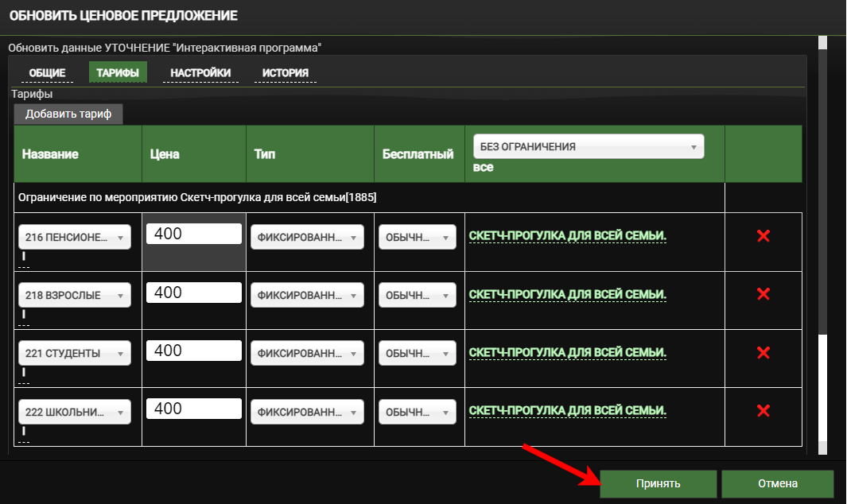Open Обычный dropdown in 221 Студенты row
Viewport: 847px width, 504px height.
pos(418,354)
